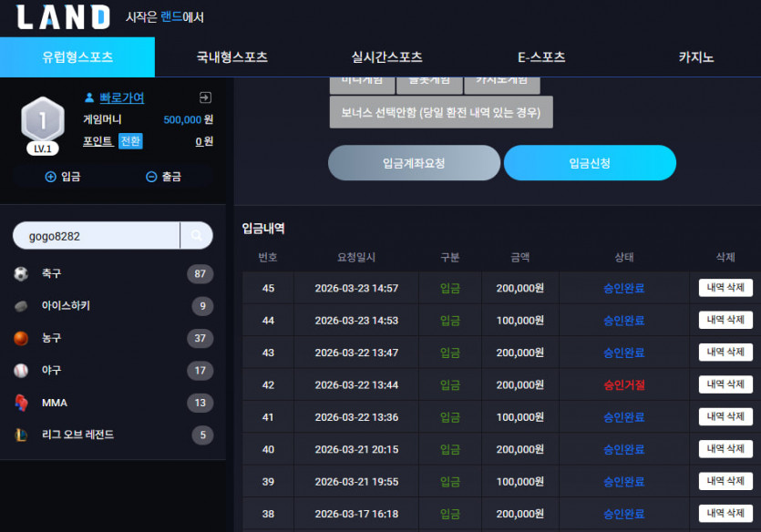Click the gogo8282 search input field
Screen dimensions: 761x532
pyautogui.click(x=98, y=236)
